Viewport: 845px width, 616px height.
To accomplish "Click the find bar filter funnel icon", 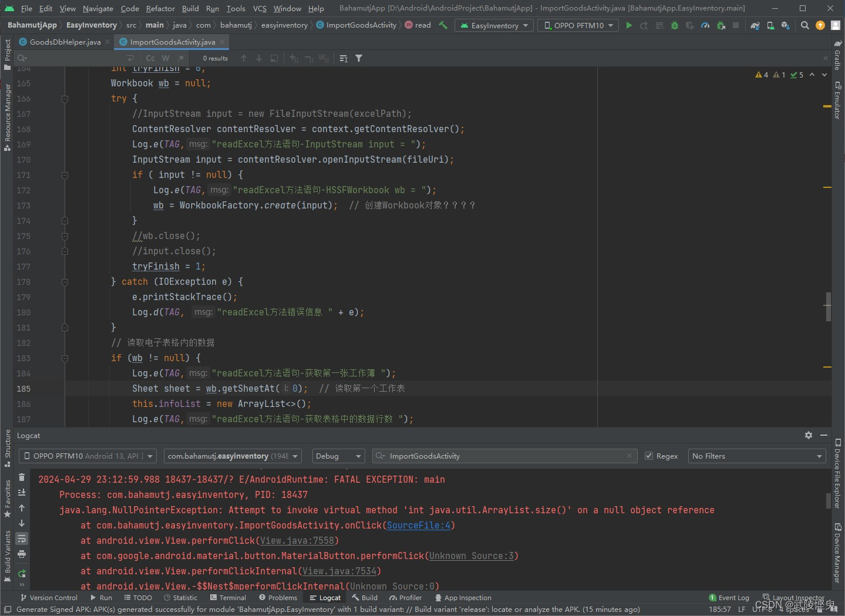I will [x=359, y=58].
